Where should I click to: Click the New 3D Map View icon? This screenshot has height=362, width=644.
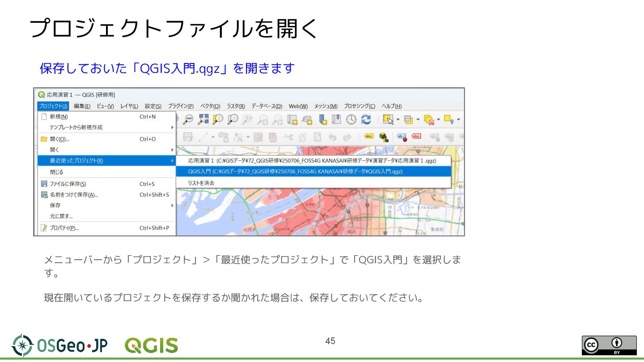307,119
